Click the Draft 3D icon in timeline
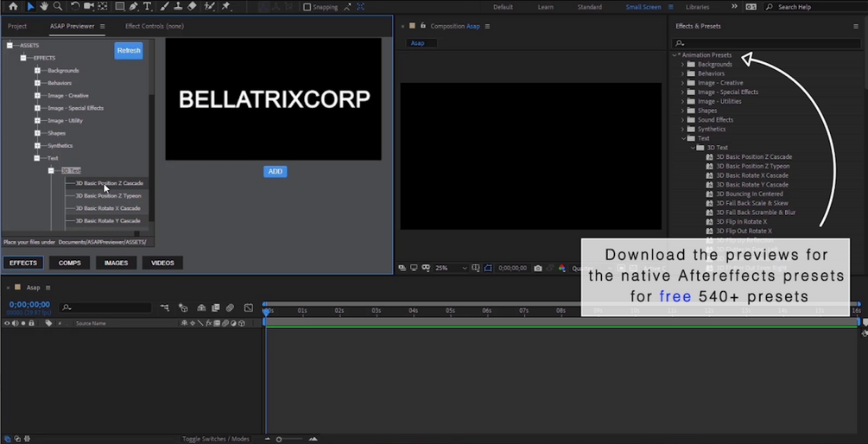This screenshot has height=444, width=868. [x=183, y=308]
